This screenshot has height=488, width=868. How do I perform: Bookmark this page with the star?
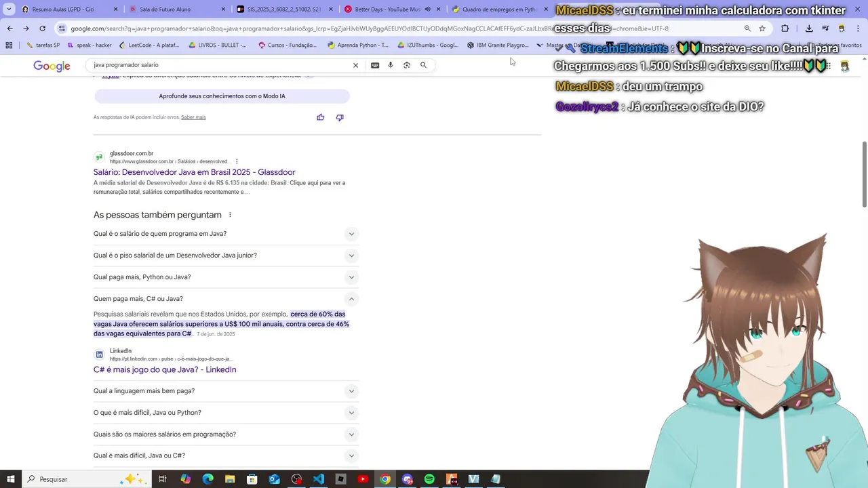point(762,28)
